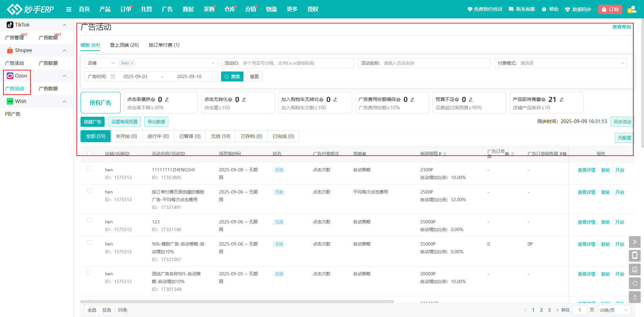
Task: Click the 创建广告 button
Action: point(93,122)
